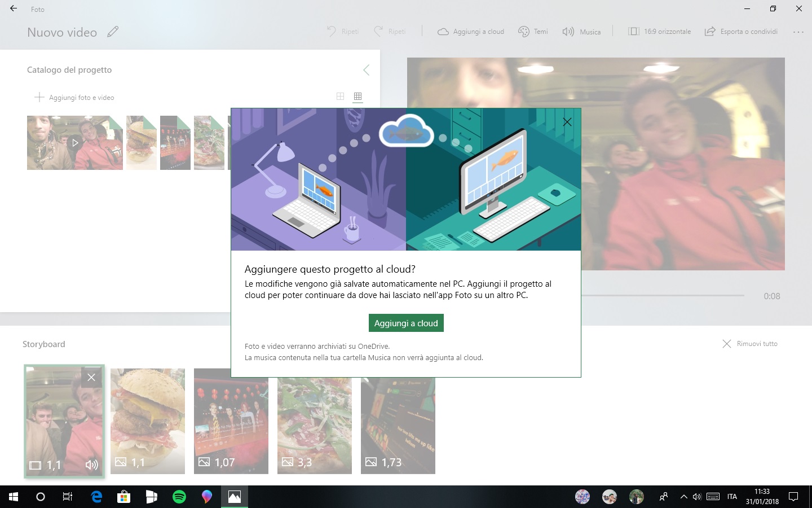Open first pinned contact in taskbar

[582, 497]
